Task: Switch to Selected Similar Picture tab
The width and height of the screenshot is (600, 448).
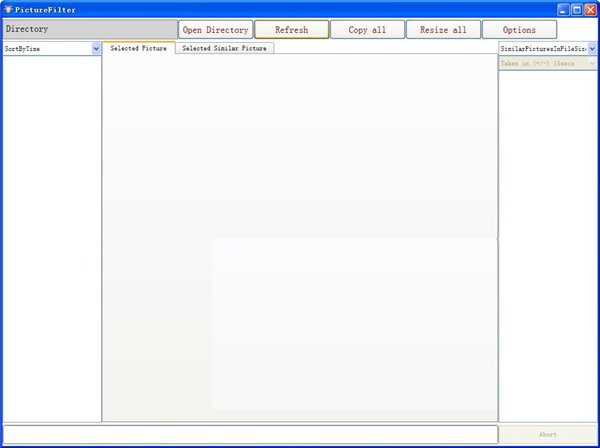Action: [x=224, y=48]
